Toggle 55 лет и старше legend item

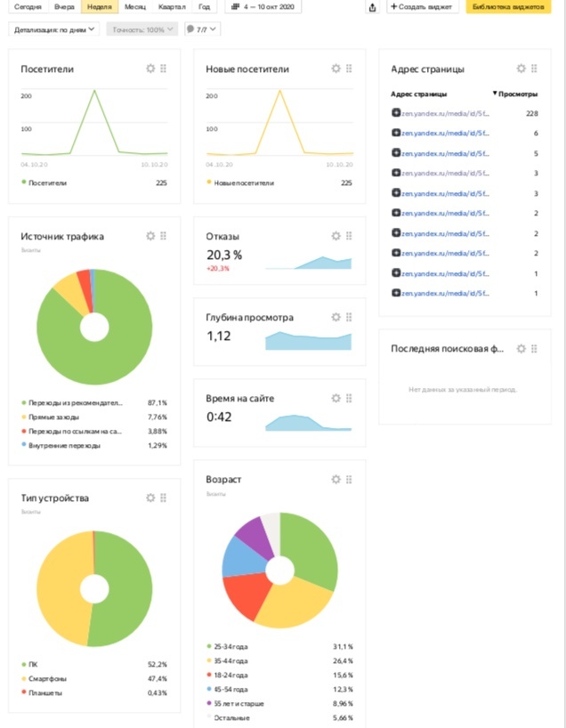point(236,703)
